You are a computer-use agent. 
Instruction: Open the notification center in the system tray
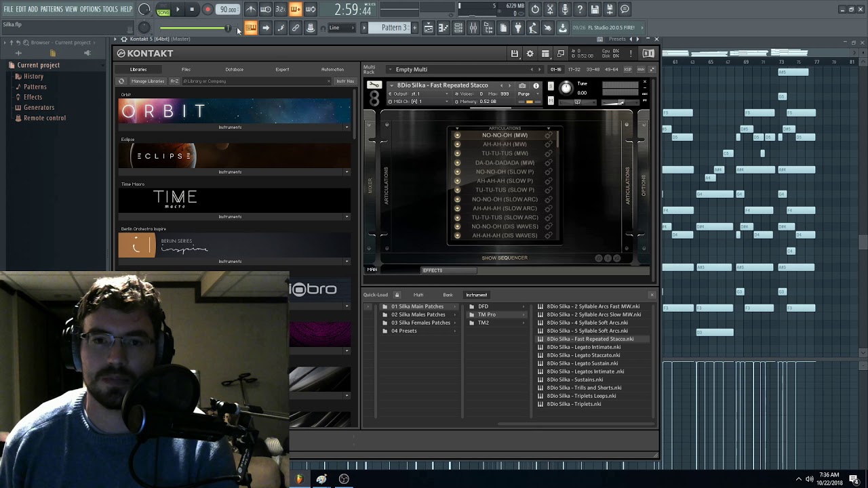pyautogui.click(x=854, y=479)
